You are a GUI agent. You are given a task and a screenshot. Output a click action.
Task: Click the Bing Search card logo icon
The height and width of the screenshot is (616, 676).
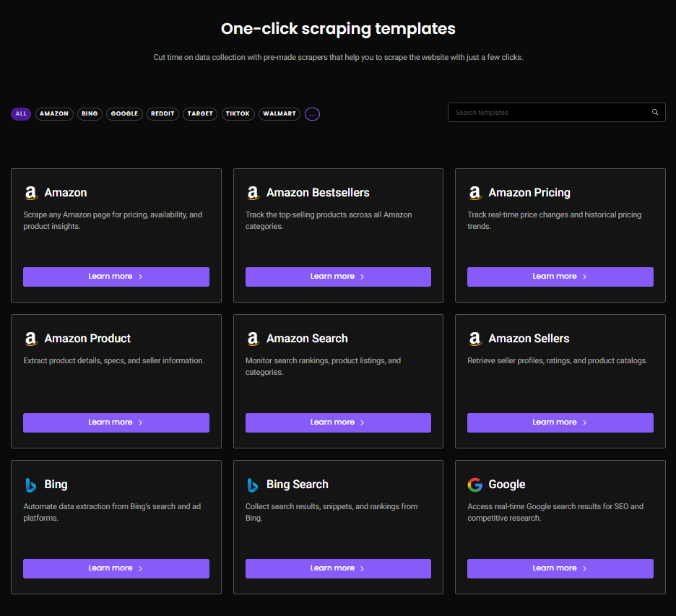[x=253, y=485]
